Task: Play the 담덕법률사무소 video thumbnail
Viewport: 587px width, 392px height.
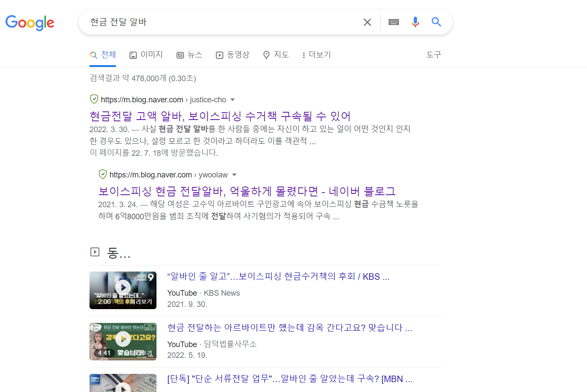Action: tap(123, 341)
